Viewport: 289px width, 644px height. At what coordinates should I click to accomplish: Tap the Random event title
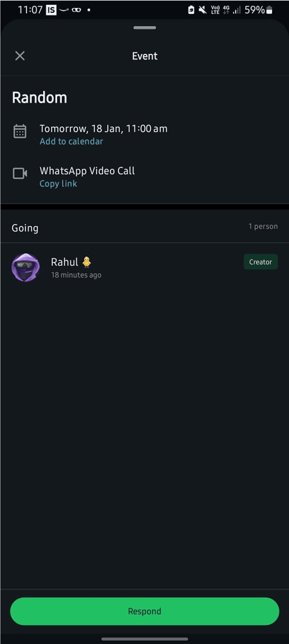click(x=39, y=97)
